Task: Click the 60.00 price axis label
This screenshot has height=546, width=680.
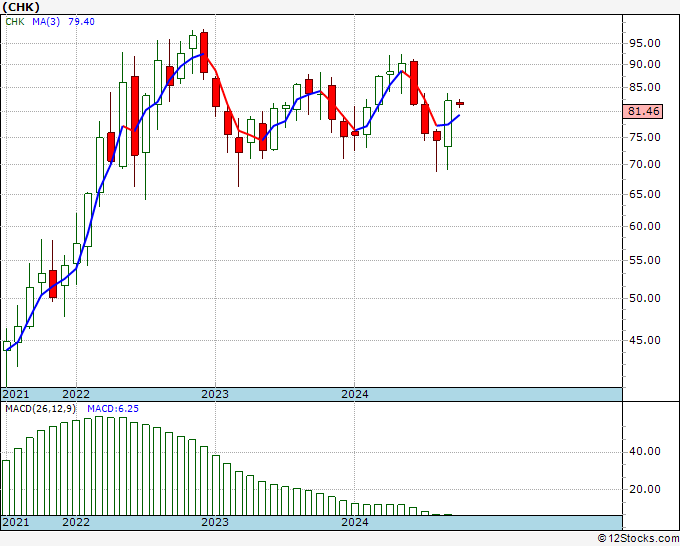Action: click(x=644, y=226)
